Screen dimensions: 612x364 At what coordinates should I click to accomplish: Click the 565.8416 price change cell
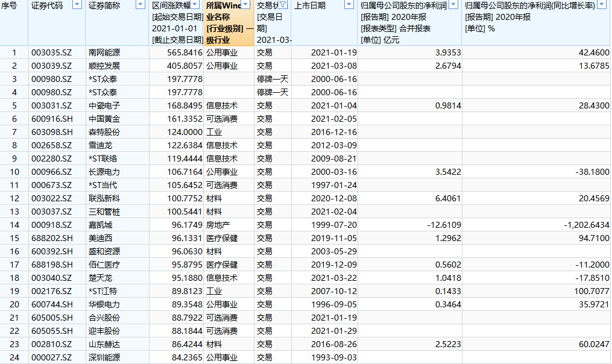coord(185,52)
